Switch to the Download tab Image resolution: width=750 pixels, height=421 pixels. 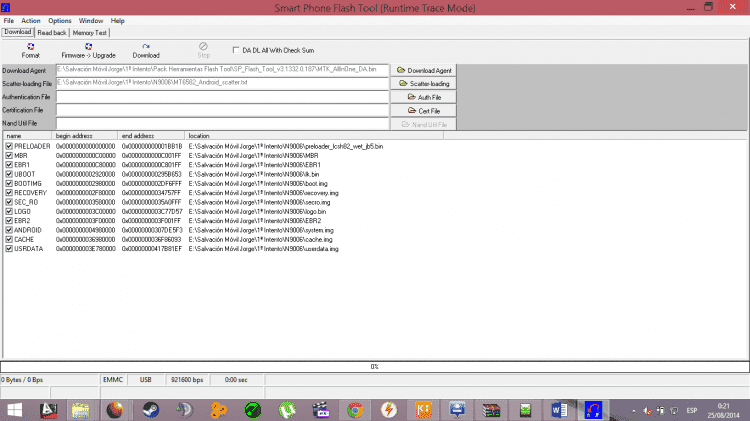pyautogui.click(x=18, y=32)
